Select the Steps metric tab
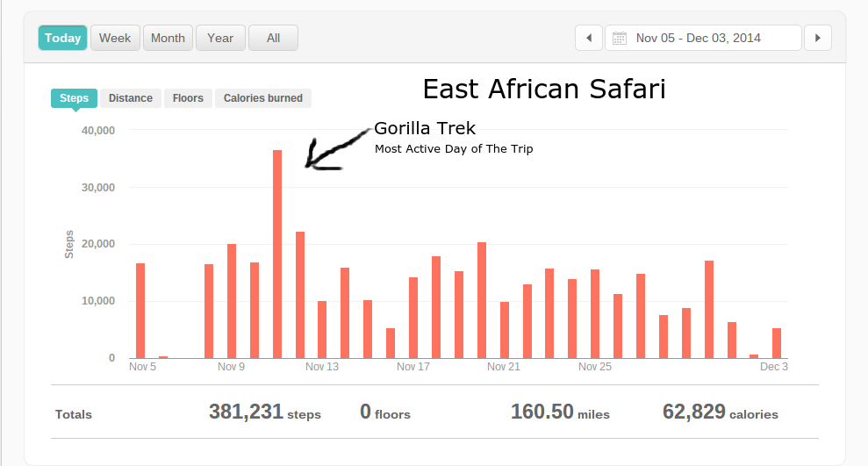This screenshot has height=466, width=868. (x=74, y=98)
